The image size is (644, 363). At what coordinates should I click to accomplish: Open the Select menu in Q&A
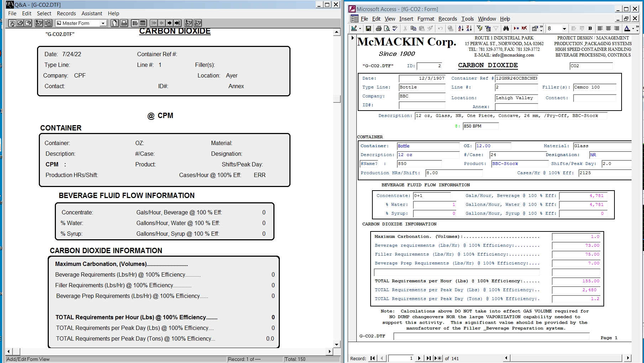(x=44, y=14)
